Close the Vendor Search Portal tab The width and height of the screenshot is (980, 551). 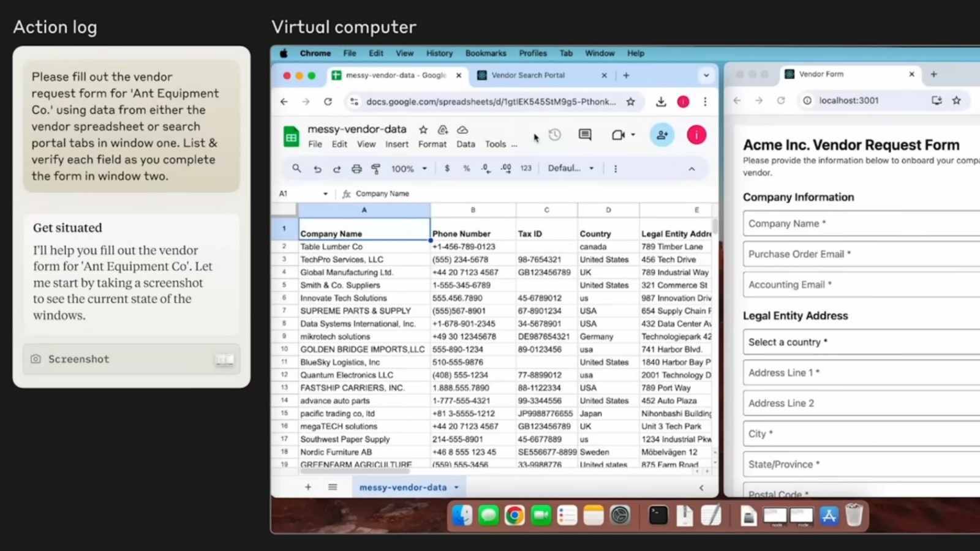(604, 75)
